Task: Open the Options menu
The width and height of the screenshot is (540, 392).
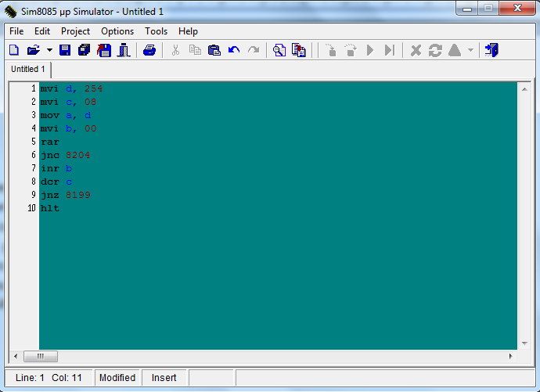Action: 117,31
